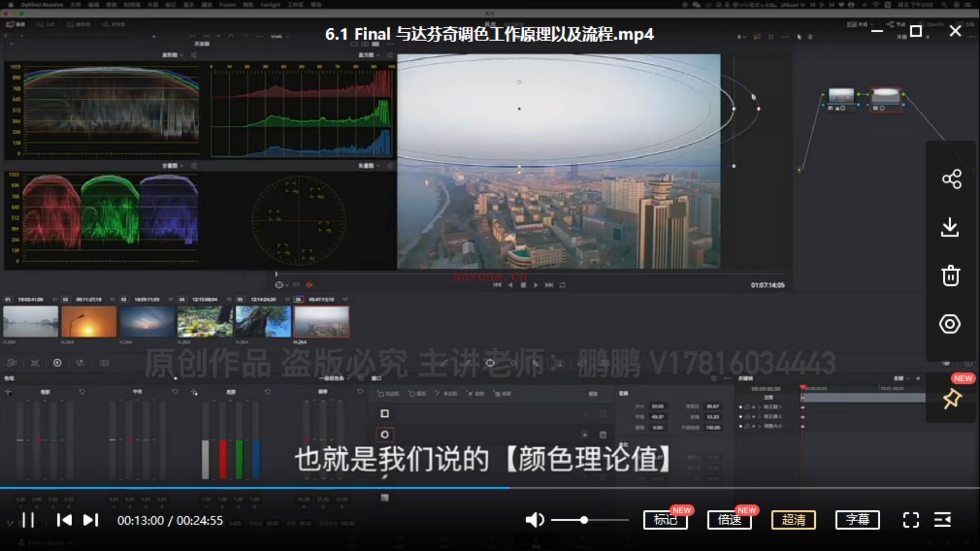Screen dimensions: 980x551
Task: Open the keyframes 全部 filter dropdown
Action: pyautogui.click(x=901, y=378)
